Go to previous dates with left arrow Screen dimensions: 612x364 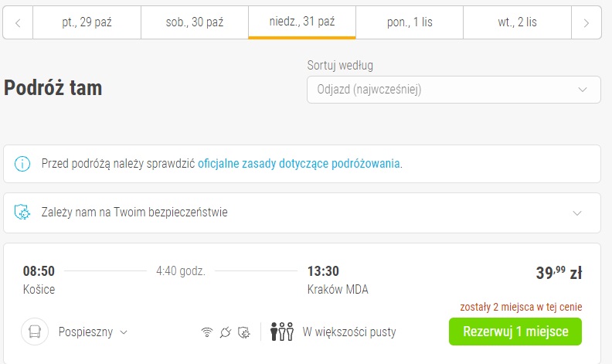(x=18, y=22)
